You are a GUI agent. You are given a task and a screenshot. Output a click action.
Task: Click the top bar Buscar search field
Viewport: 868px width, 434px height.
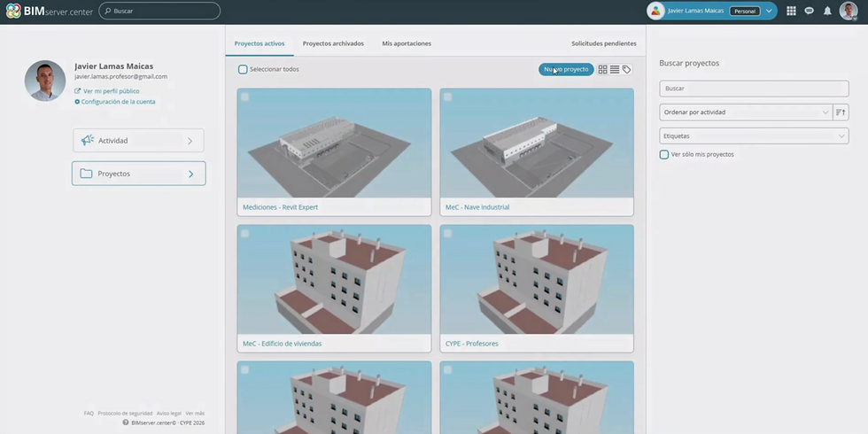159,11
